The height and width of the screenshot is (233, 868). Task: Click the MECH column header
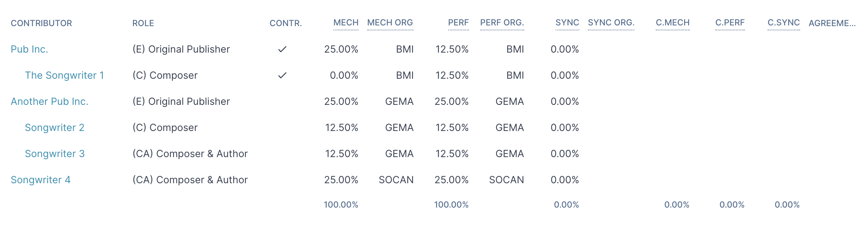click(346, 23)
